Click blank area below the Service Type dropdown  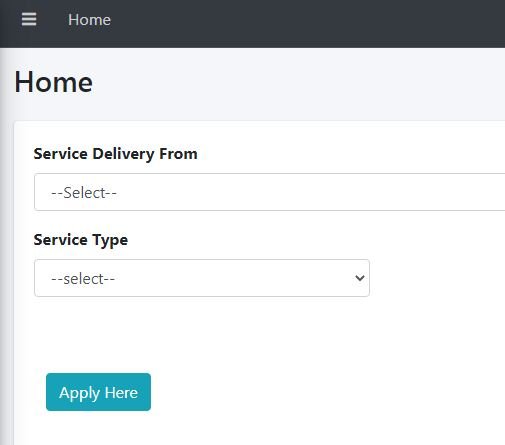coord(202,333)
